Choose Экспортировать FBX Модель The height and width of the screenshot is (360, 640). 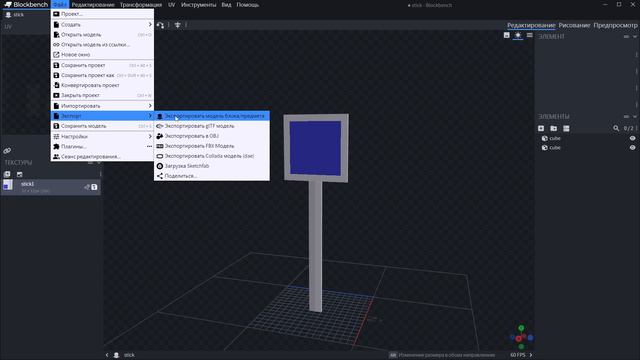(x=212, y=146)
